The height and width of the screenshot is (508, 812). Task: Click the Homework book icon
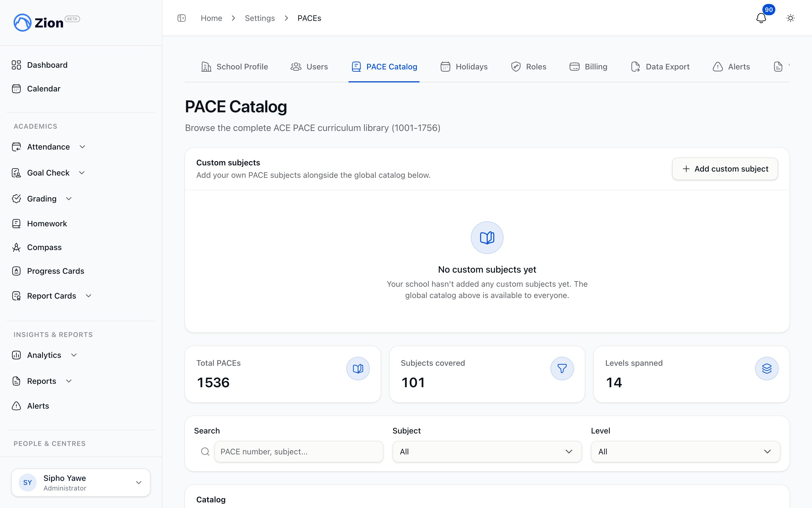[x=16, y=224]
